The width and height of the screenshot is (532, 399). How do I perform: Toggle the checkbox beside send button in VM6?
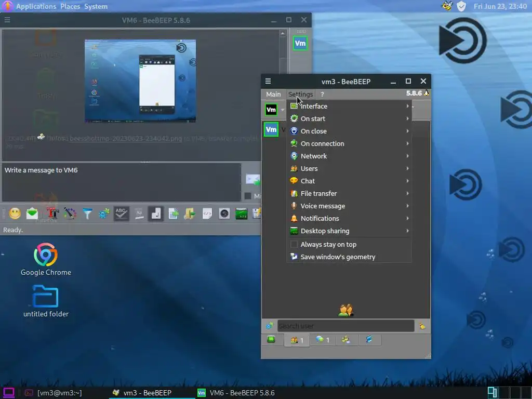point(248,196)
